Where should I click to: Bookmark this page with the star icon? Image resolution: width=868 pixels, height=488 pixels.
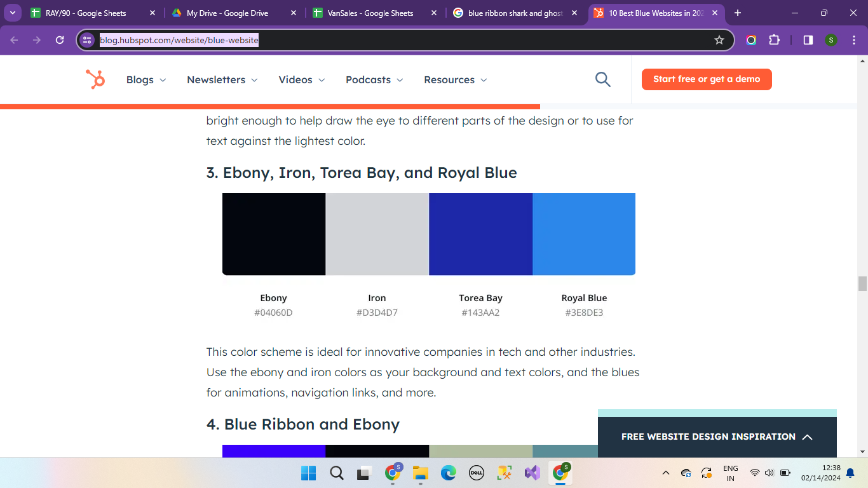(719, 40)
